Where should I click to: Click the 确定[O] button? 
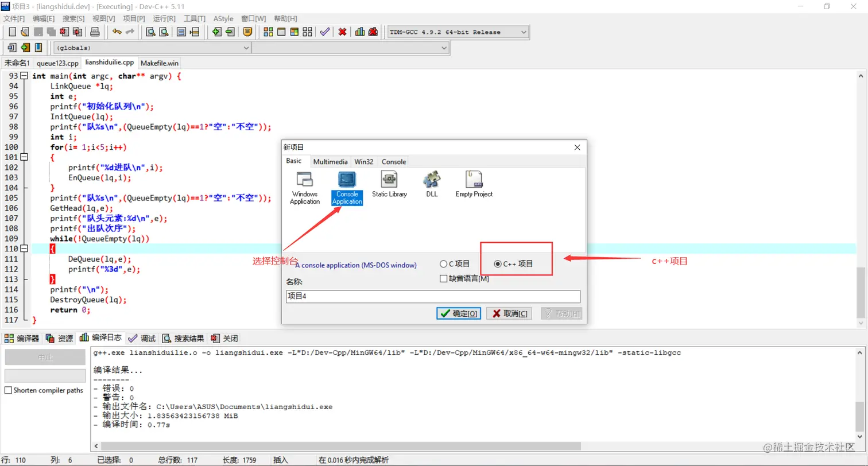click(459, 313)
